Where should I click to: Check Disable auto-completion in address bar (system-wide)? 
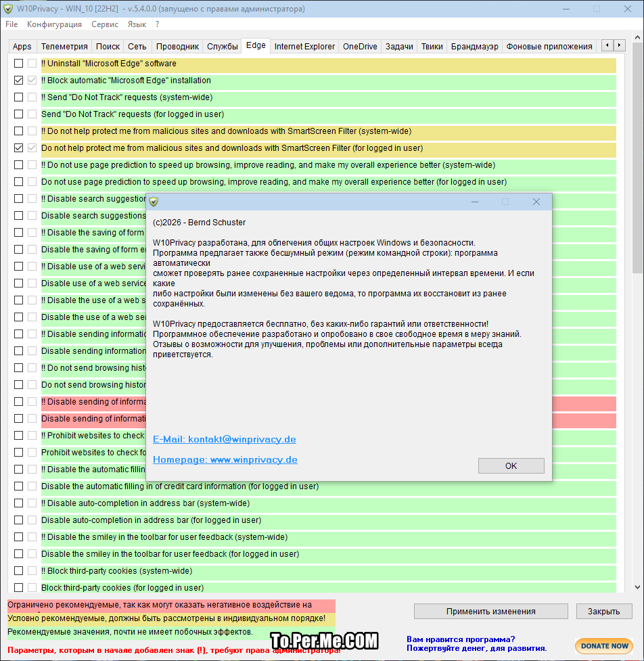[x=18, y=503]
